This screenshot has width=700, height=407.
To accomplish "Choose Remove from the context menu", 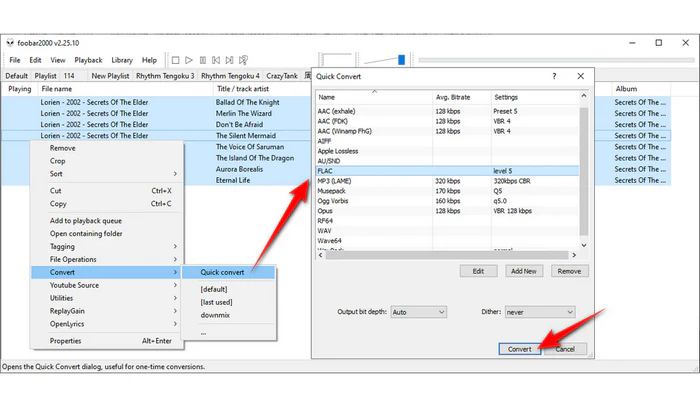I will [107, 148].
